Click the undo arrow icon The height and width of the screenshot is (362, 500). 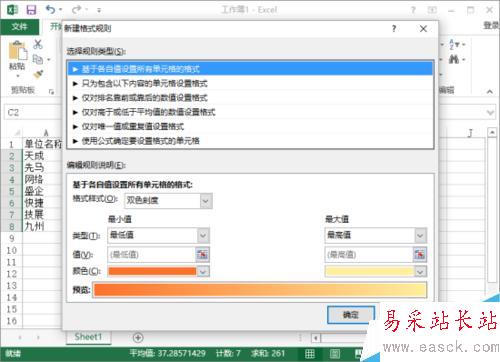pos(51,9)
